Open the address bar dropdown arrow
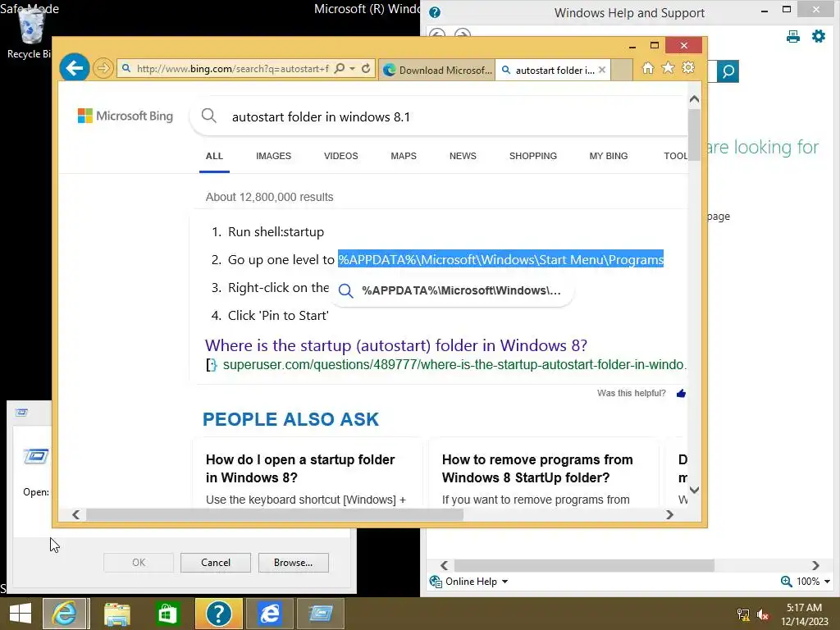The image size is (840, 630). 352,69
